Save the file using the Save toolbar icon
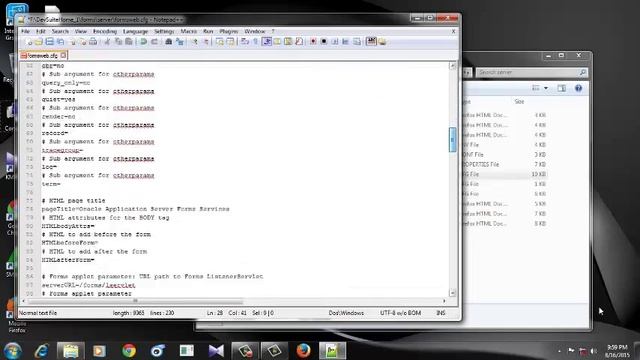This screenshot has width=640, height=360. (x=49, y=42)
